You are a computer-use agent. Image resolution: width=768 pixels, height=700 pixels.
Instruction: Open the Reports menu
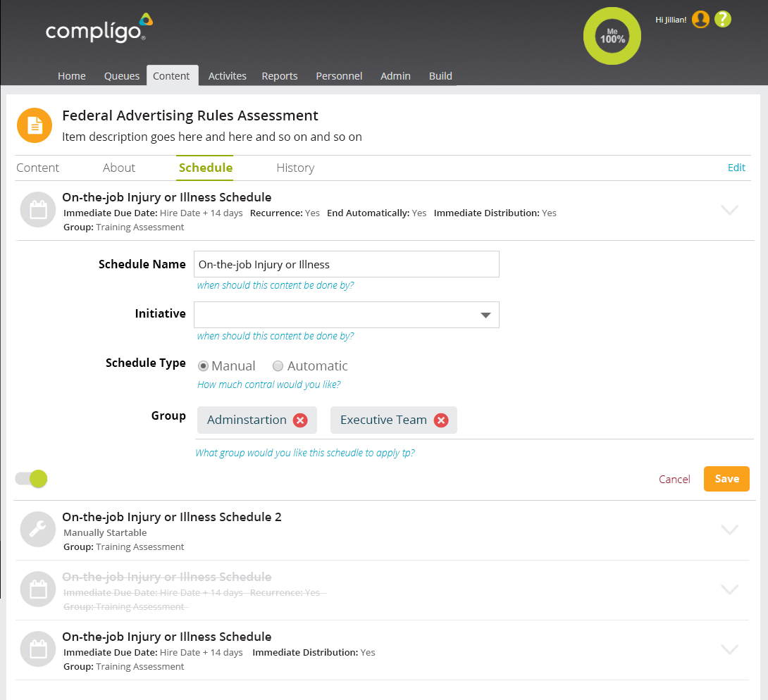point(280,76)
